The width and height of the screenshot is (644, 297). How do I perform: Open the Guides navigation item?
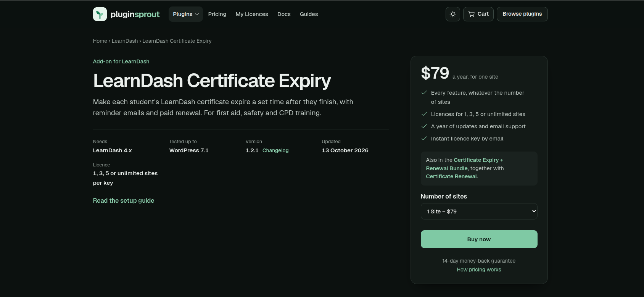pyautogui.click(x=309, y=14)
